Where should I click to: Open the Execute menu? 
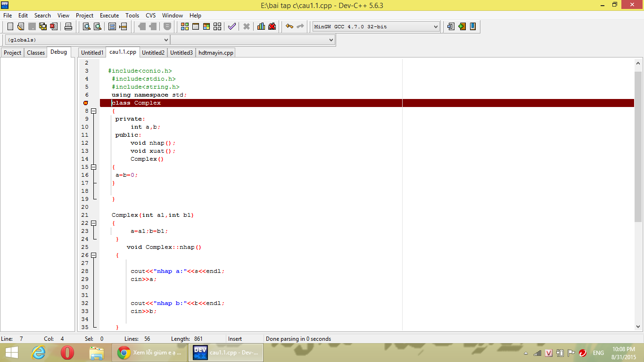[x=109, y=16]
